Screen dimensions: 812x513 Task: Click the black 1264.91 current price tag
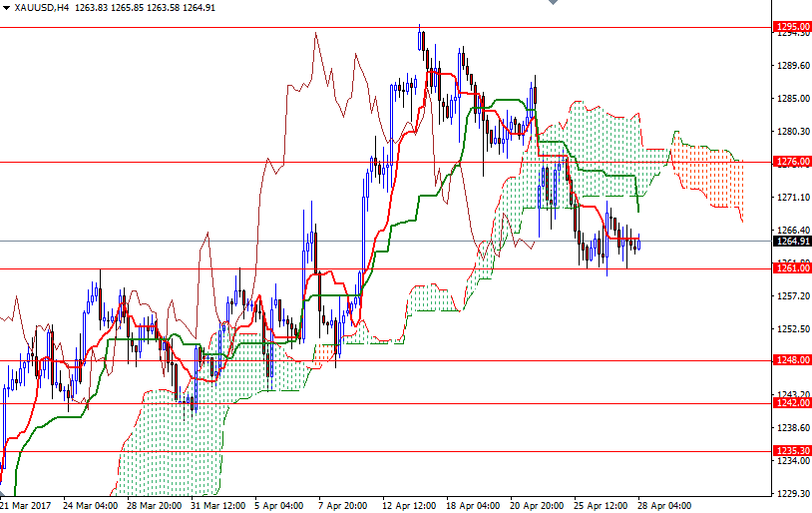[792, 241]
